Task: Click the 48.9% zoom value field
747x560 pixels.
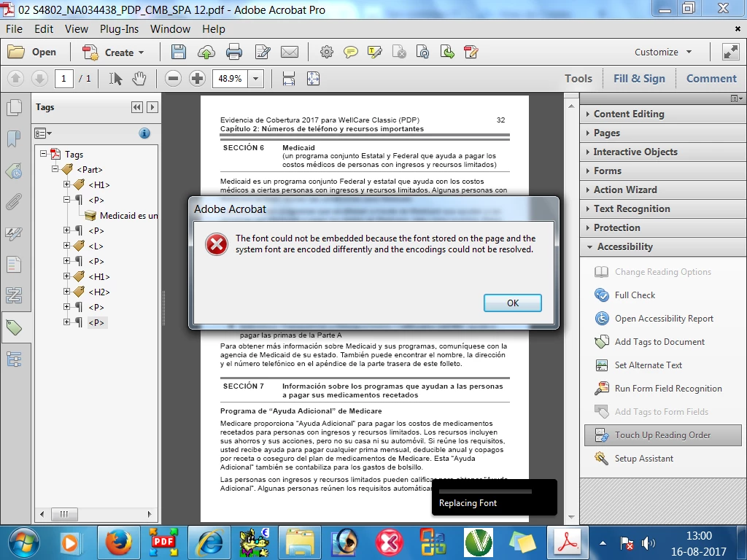Action: (230, 79)
